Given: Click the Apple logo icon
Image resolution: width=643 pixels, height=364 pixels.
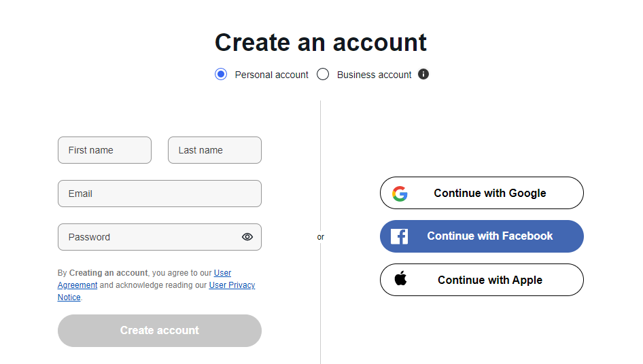Looking at the screenshot, I should pyautogui.click(x=400, y=278).
